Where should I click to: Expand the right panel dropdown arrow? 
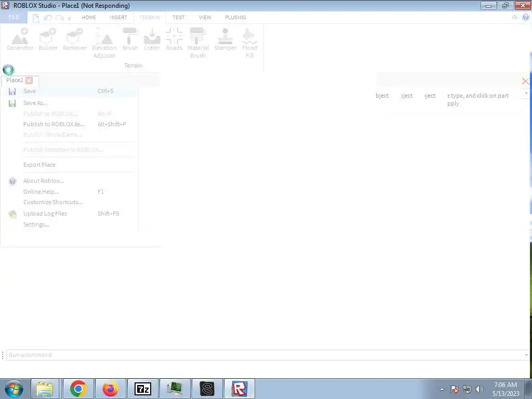(526, 93)
